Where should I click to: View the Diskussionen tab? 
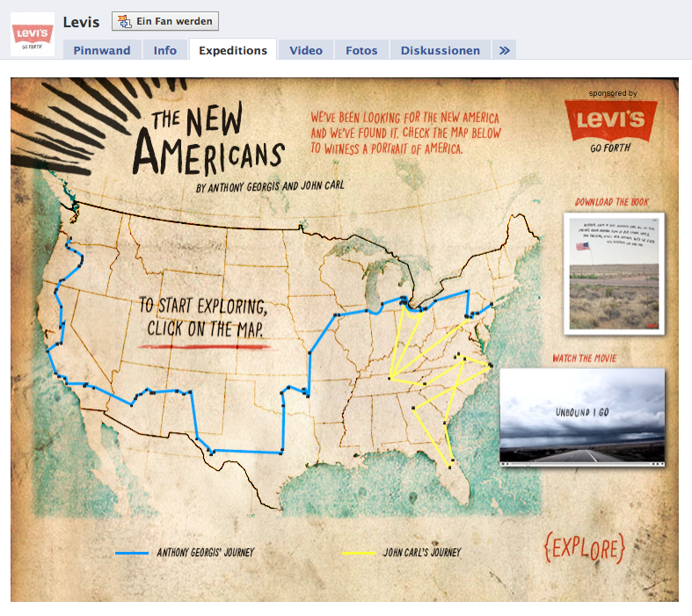[441, 50]
